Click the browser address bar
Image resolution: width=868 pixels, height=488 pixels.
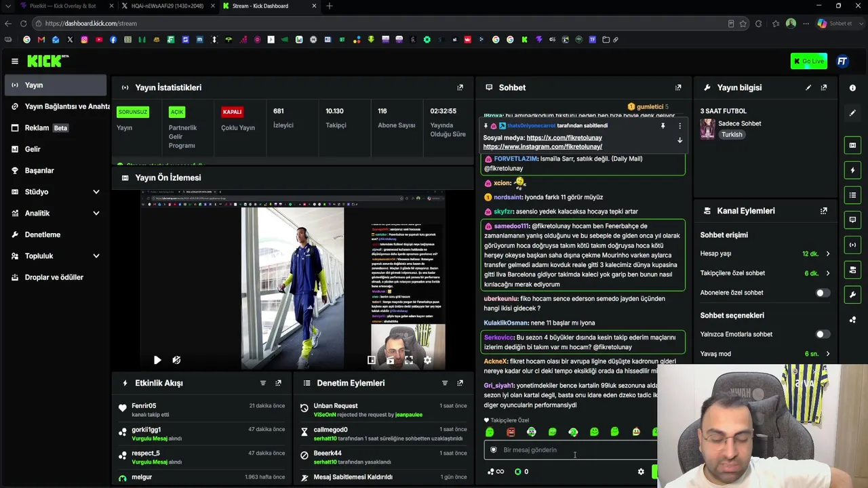(380, 23)
